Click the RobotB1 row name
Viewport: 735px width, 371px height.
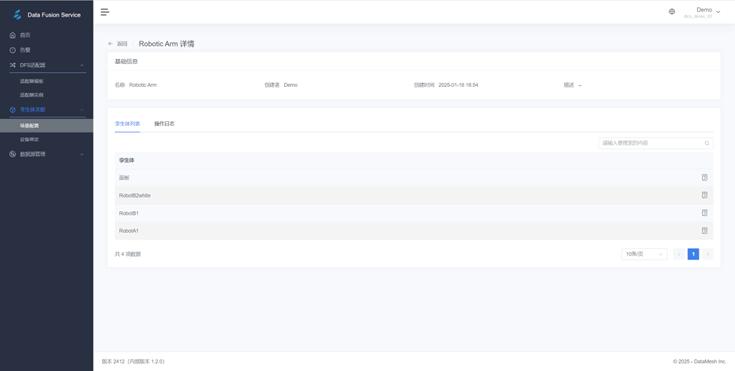coord(129,213)
